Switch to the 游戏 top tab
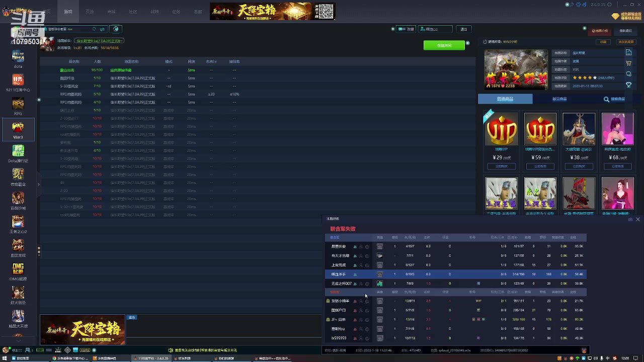The width and height of the screenshot is (644, 362). (68, 12)
